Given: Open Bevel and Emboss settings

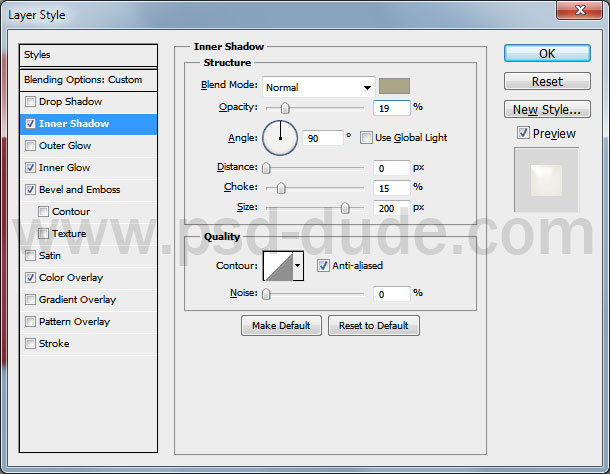Looking at the screenshot, I should (x=80, y=190).
